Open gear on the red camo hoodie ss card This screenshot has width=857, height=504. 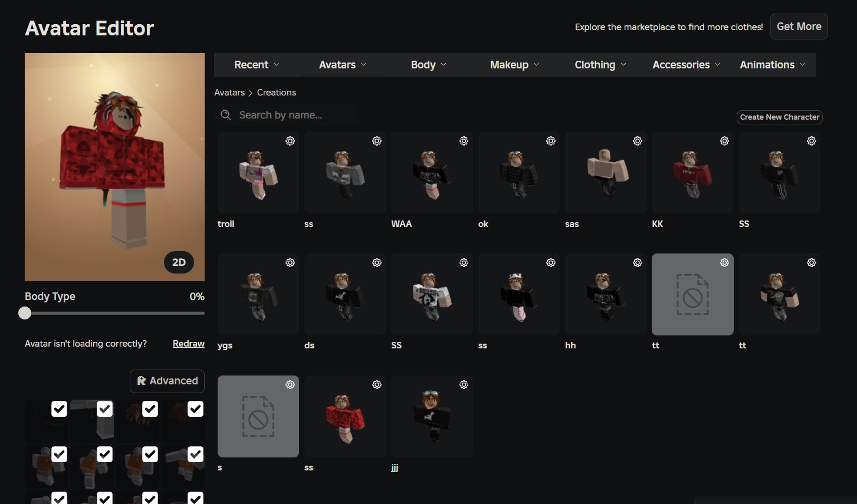tap(377, 384)
